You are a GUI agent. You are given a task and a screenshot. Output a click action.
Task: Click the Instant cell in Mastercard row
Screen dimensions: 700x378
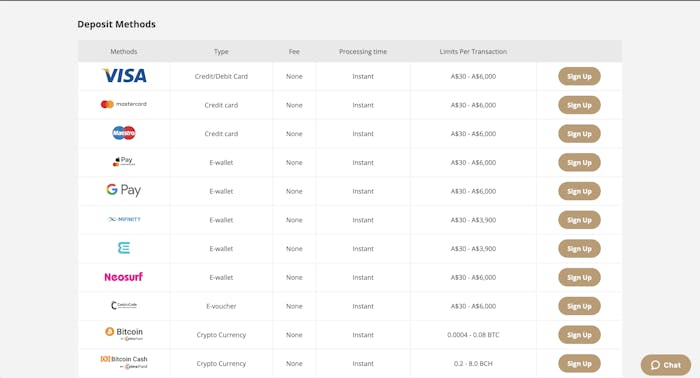pyautogui.click(x=363, y=105)
